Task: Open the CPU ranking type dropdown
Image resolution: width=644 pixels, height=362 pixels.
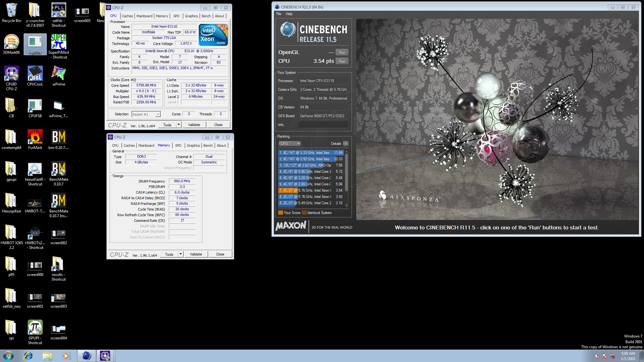Action: point(290,144)
